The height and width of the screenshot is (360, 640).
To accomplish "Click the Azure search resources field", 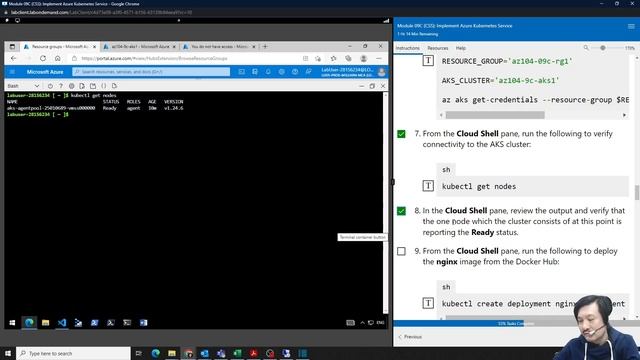I will (x=151, y=72).
